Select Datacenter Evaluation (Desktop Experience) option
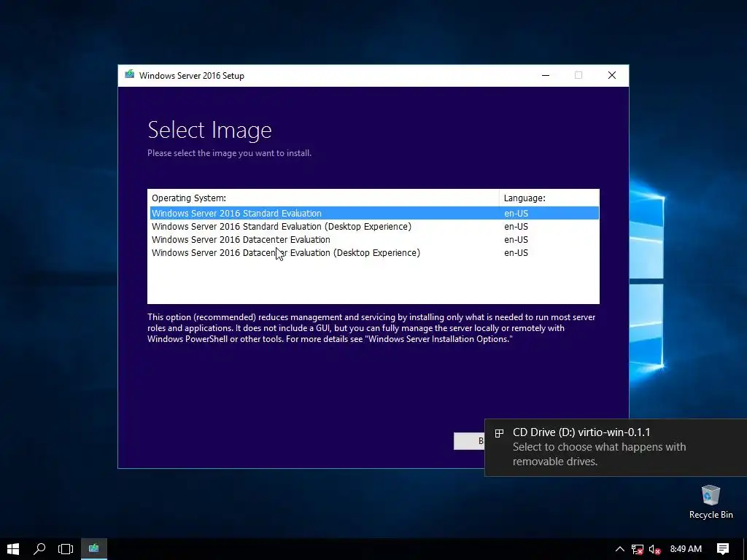This screenshot has height=560, width=747. (374, 253)
